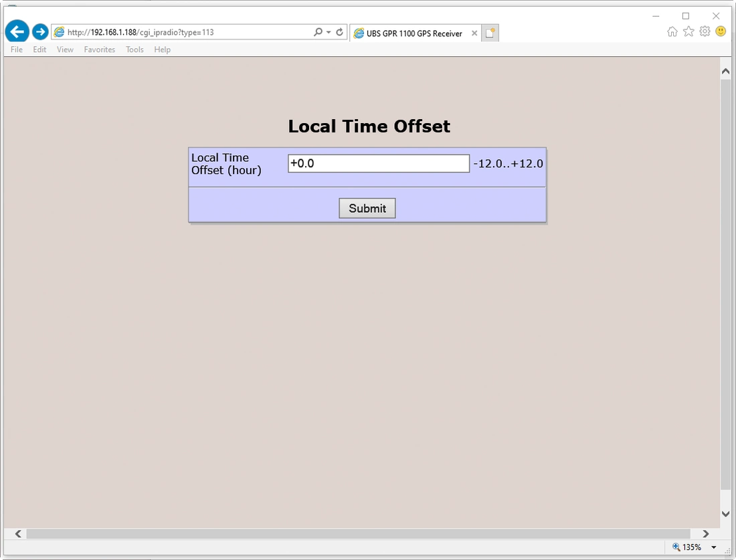Click the vertical scrollbar up arrow
The width and height of the screenshot is (736, 560).
pyautogui.click(x=726, y=72)
